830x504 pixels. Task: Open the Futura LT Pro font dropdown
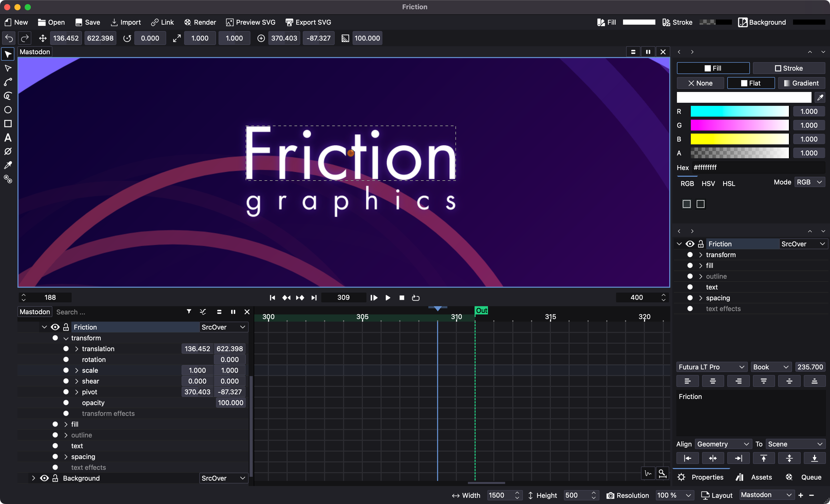coord(711,367)
